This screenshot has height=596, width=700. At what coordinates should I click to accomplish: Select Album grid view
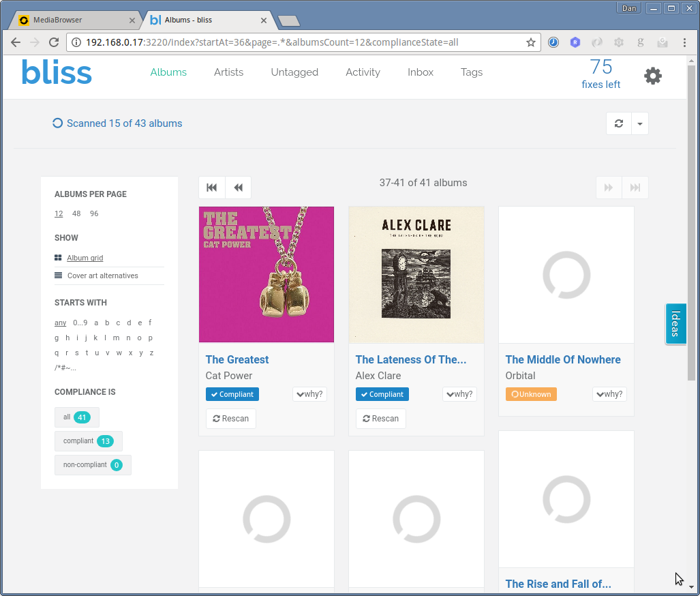[85, 258]
